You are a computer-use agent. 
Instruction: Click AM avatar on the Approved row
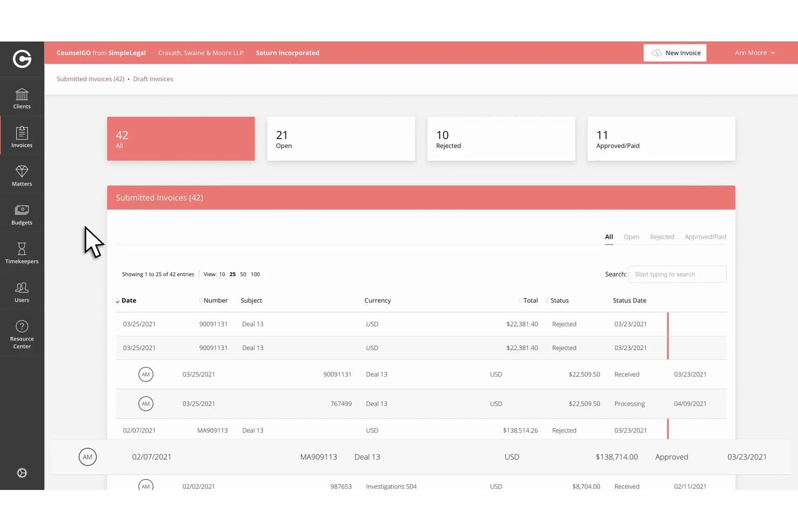coord(87,457)
